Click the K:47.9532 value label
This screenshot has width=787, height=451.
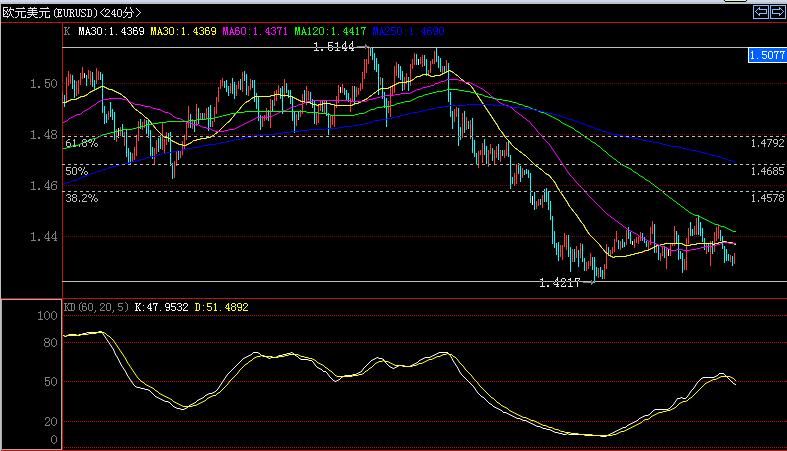162,307
